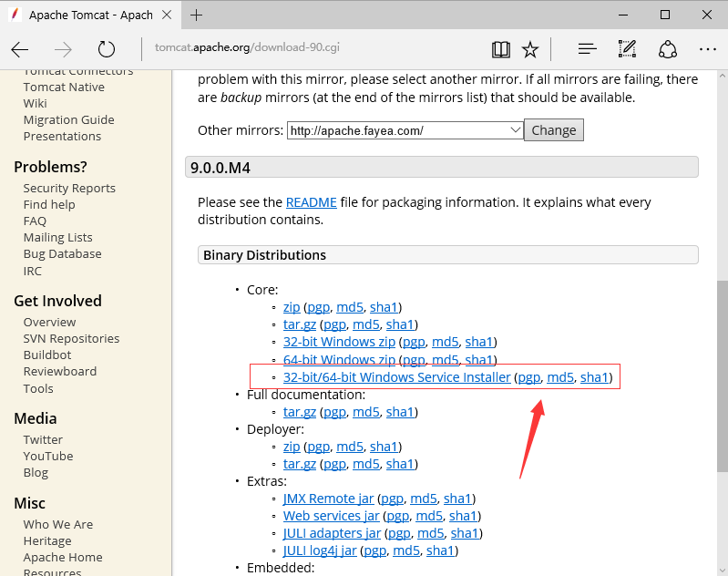
Task: Open SVN Repositories sidebar link
Action: (x=71, y=339)
